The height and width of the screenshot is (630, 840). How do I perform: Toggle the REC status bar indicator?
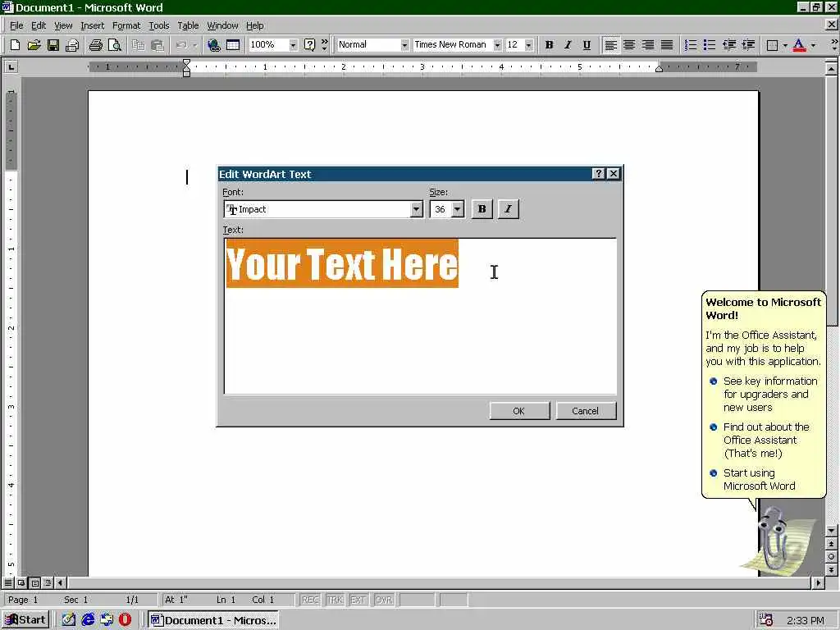coord(309,600)
